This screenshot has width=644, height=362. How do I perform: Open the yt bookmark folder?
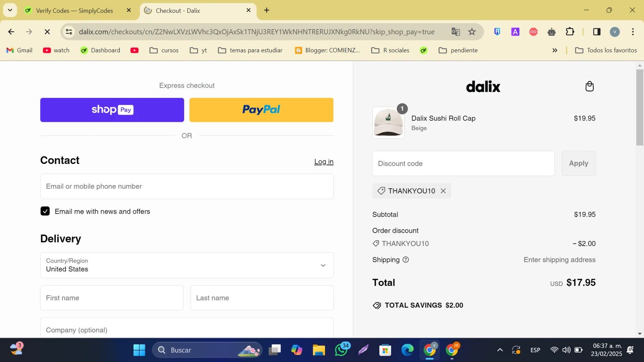click(198, 50)
